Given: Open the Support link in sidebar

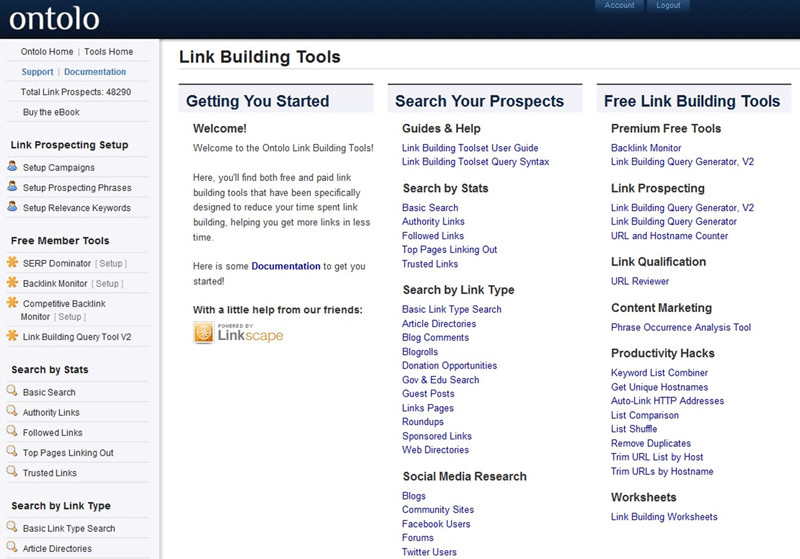Looking at the screenshot, I should tap(37, 72).
